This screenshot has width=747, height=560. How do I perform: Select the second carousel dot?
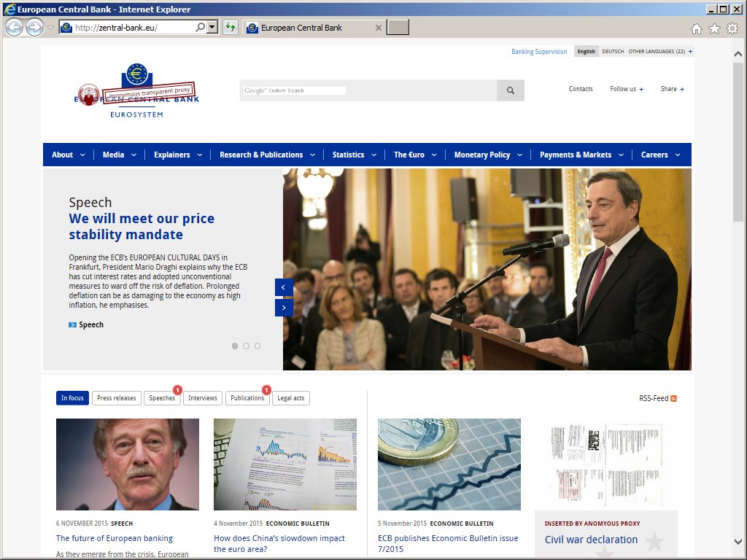tap(246, 346)
